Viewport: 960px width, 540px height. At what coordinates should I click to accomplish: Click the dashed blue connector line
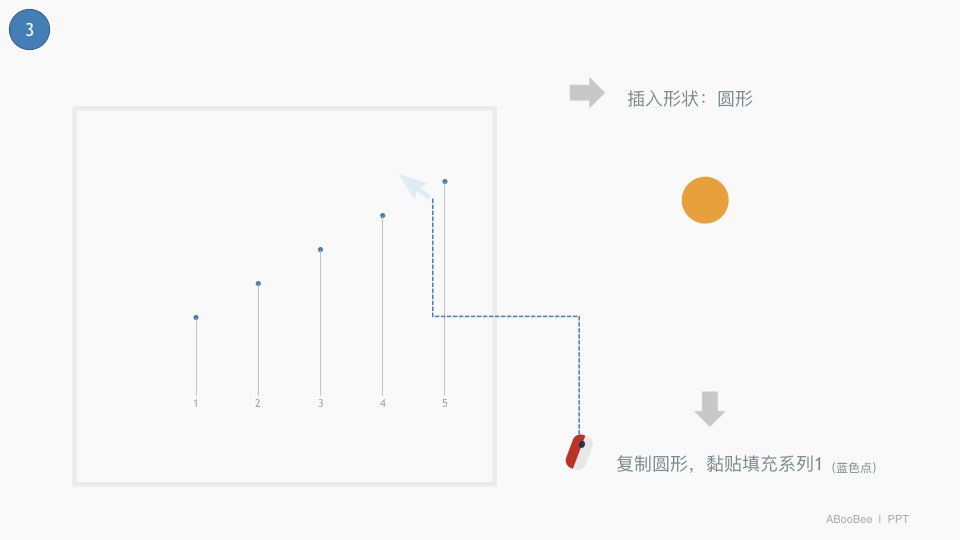click(506, 317)
